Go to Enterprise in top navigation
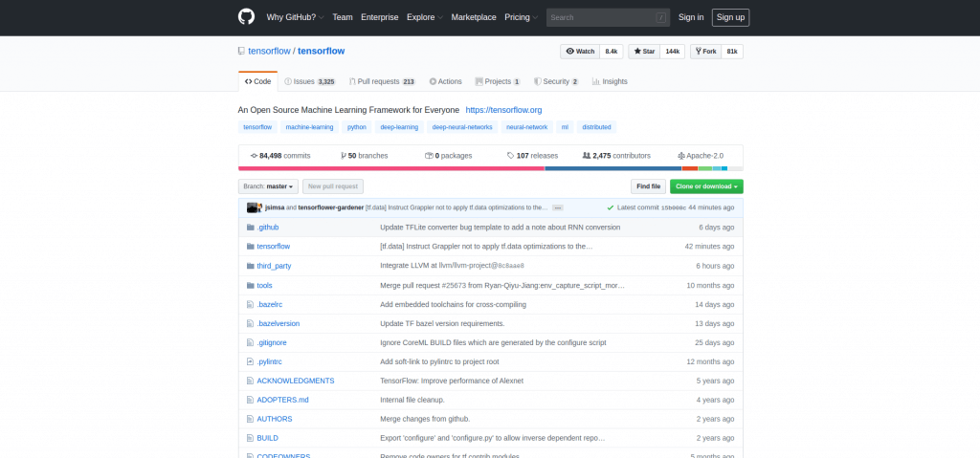This screenshot has width=980, height=458. (x=379, y=17)
